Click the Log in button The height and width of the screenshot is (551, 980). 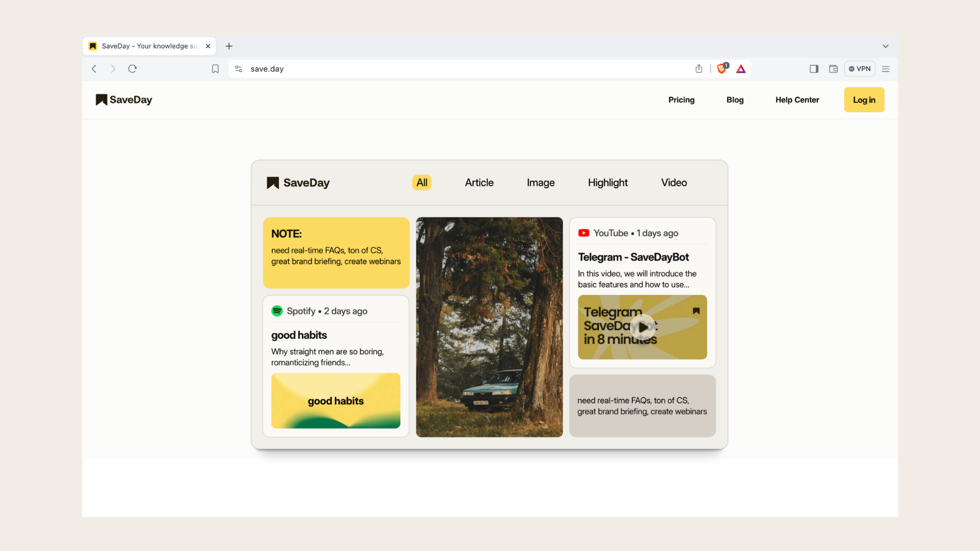tap(864, 99)
